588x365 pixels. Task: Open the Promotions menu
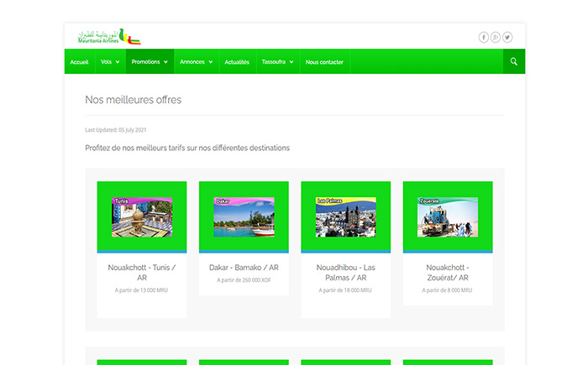coord(150,62)
